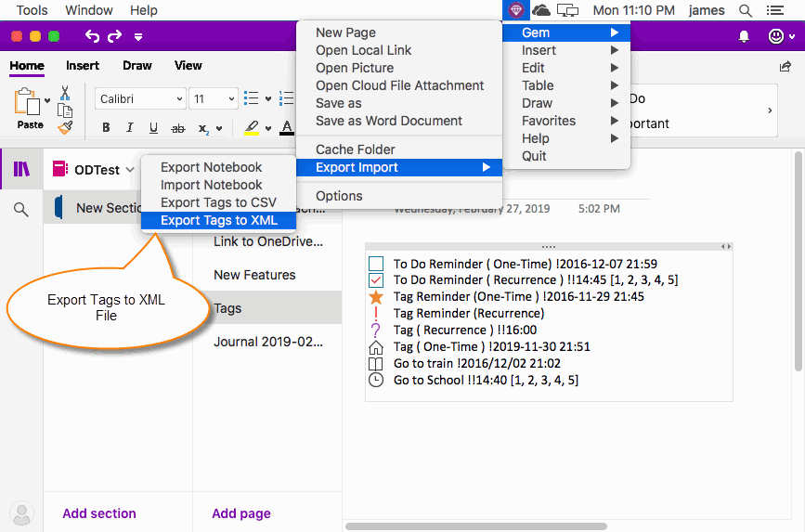Toggle Italic formatting
This screenshot has width=805, height=532.
(x=129, y=127)
